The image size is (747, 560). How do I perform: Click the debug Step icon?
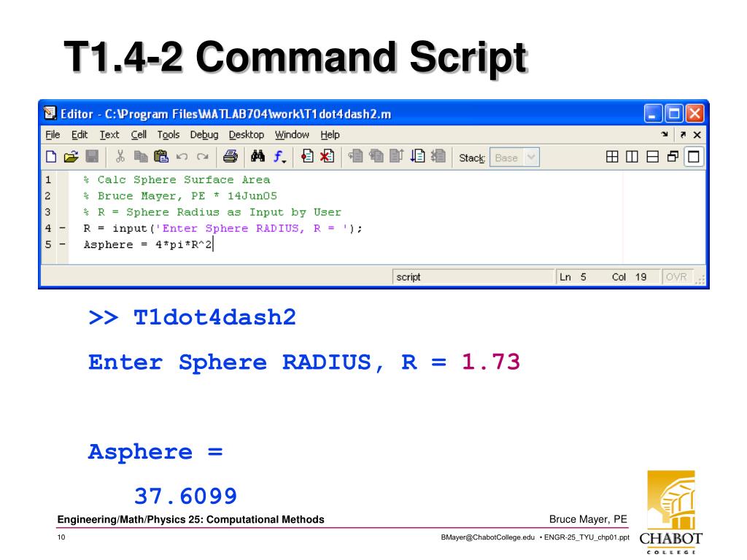click(x=355, y=157)
